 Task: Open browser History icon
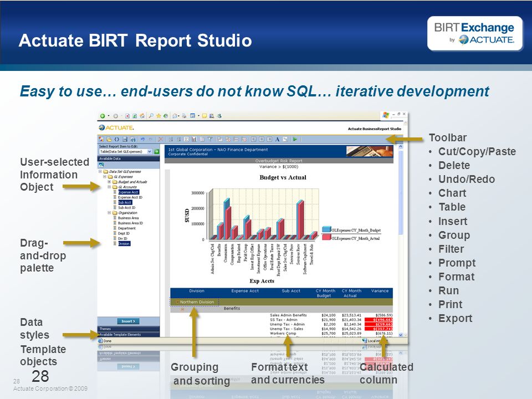[166, 116]
